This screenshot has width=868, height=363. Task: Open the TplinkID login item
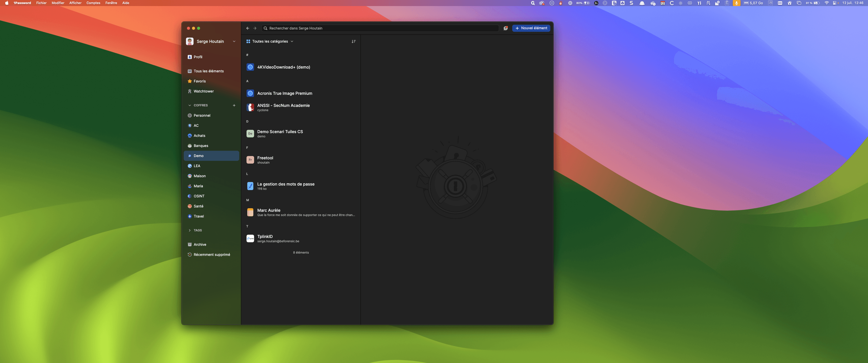tap(301, 239)
